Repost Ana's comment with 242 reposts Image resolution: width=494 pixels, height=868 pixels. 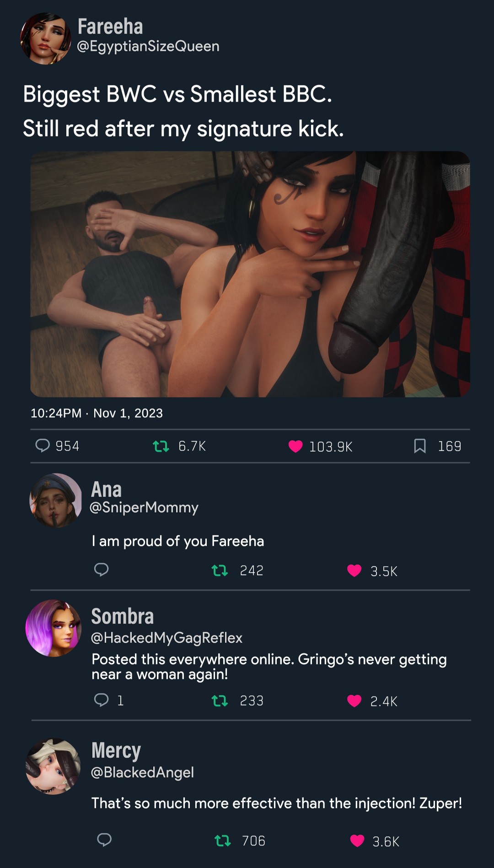[x=220, y=571]
